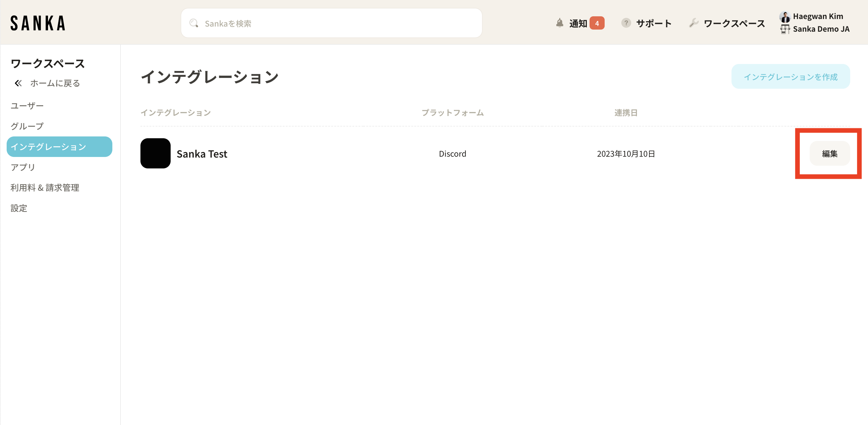The width and height of the screenshot is (868, 425).
Task: Open 設定 in the sidebar
Action: pos(19,208)
